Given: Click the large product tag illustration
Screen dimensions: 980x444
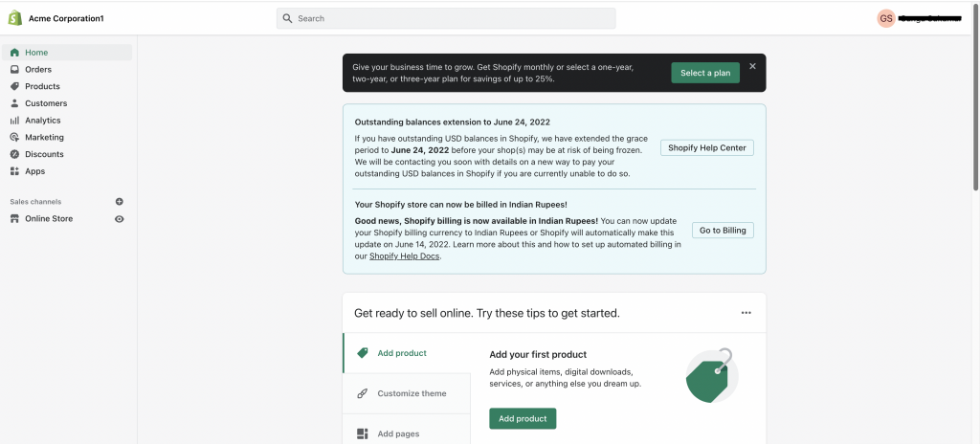Looking at the screenshot, I should pos(712,375).
